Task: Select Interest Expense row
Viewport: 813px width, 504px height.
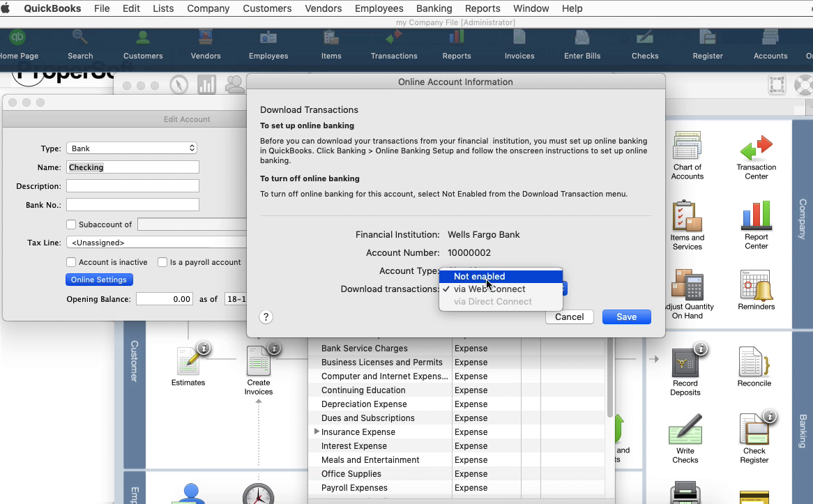Action: [x=456, y=445]
